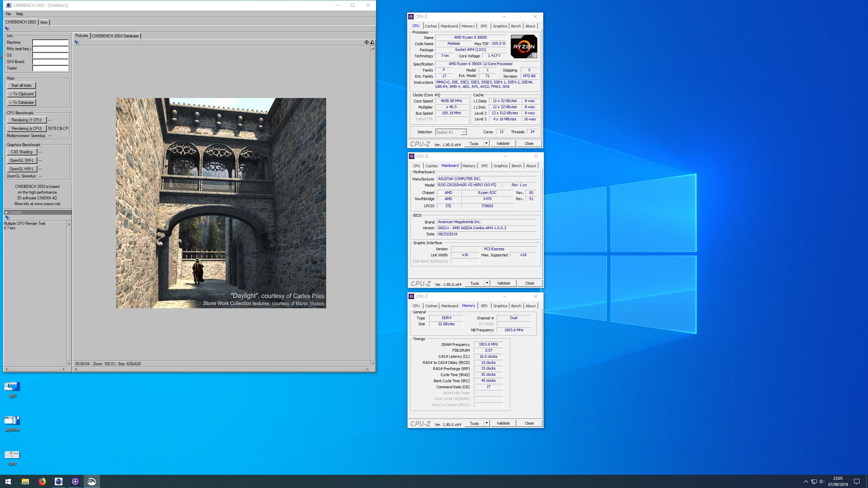Screen dimensions: 868x488
Task: Switch to Cinebench app in taskbar
Action: pos(58,481)
